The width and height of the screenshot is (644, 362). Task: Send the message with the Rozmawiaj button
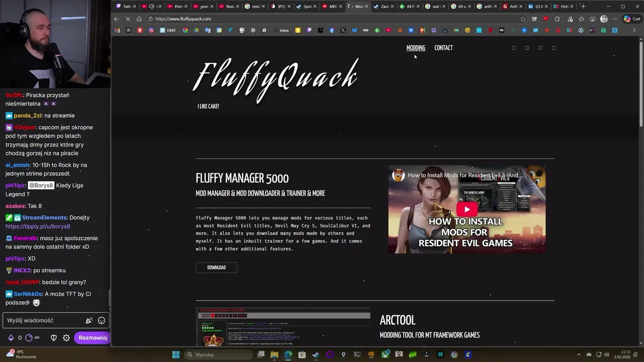pyautogui.click(x=93, y=338)
